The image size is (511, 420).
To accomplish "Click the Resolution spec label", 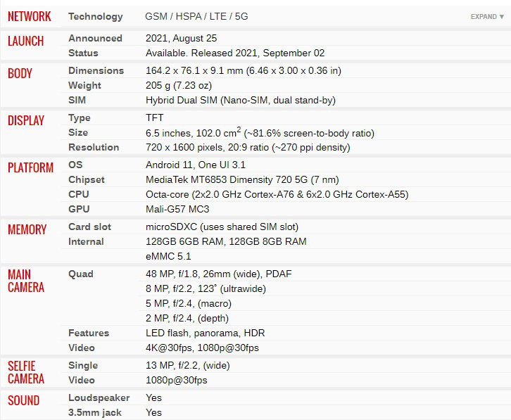I will [94, 147].
